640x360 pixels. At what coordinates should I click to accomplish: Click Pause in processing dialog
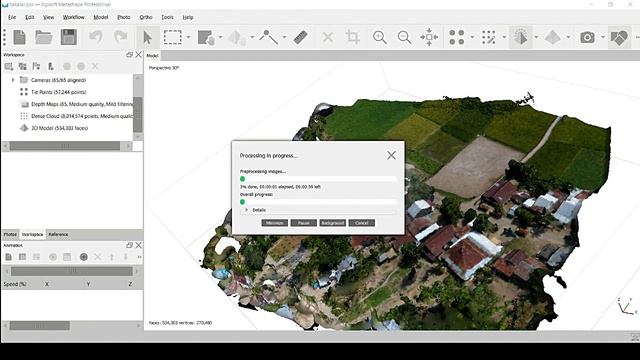coord(304,223)
